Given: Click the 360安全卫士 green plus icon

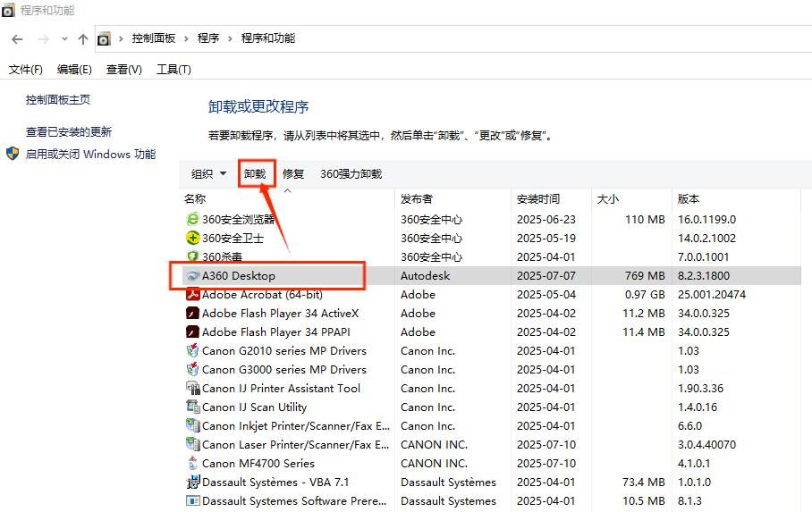Looking at the screenshot, I should point(192,238).
